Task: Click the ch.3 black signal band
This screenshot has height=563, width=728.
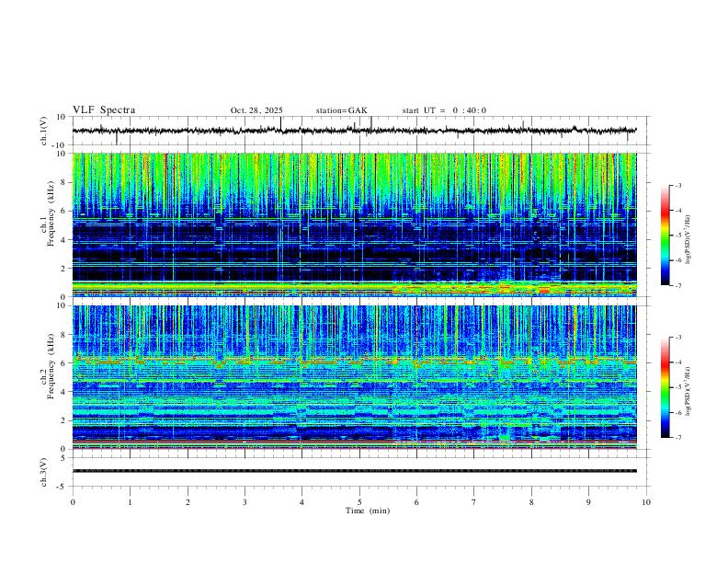Action: [x=355, y=471]
